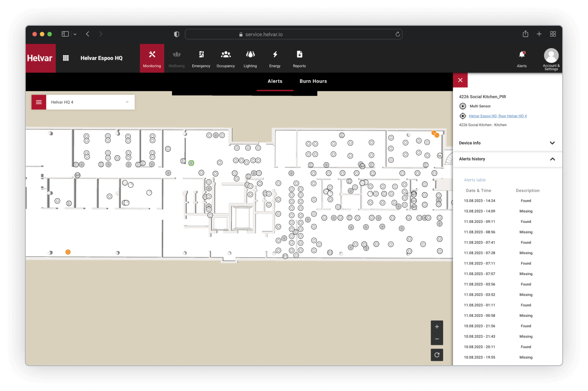Open the Occupancy section
This screenshot has height=391, width=588.
[225, 59]
